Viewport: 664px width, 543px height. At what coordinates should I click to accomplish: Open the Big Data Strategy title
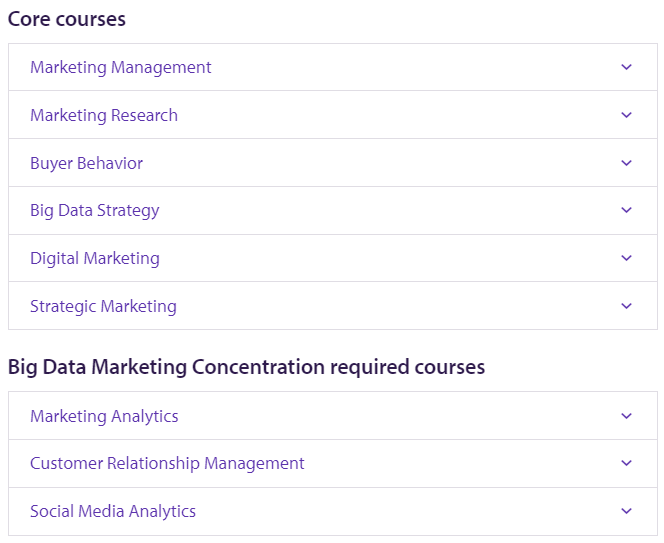click(95, 210)
